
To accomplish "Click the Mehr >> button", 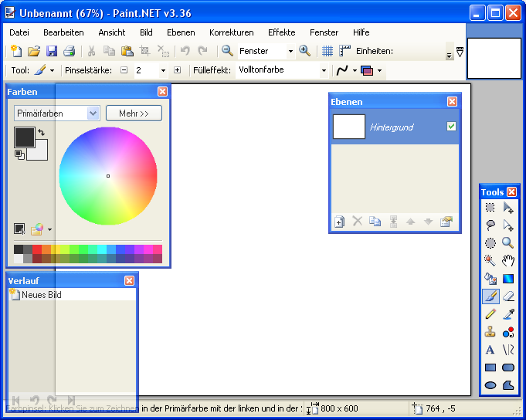I will [x=134, y=113].
